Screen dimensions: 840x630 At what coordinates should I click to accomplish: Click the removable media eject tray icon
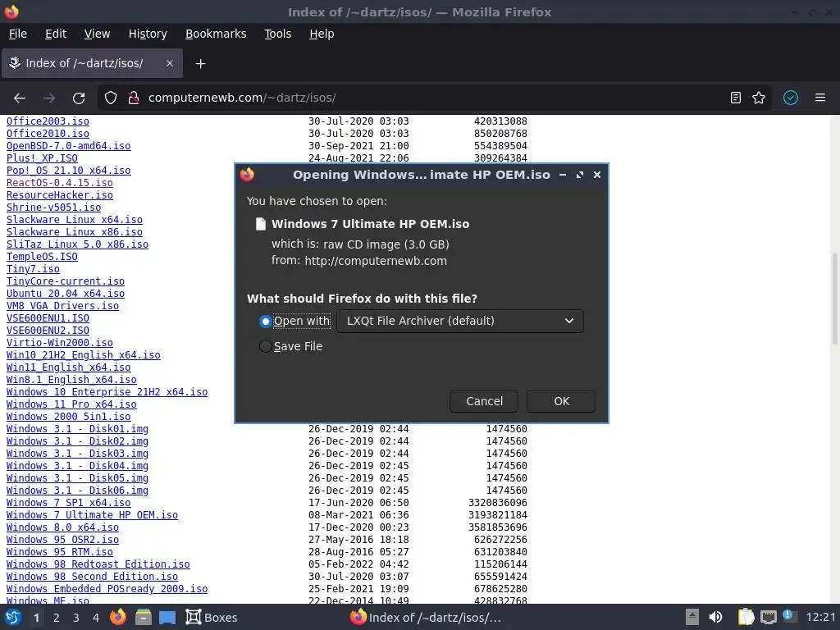click(692, 617)
